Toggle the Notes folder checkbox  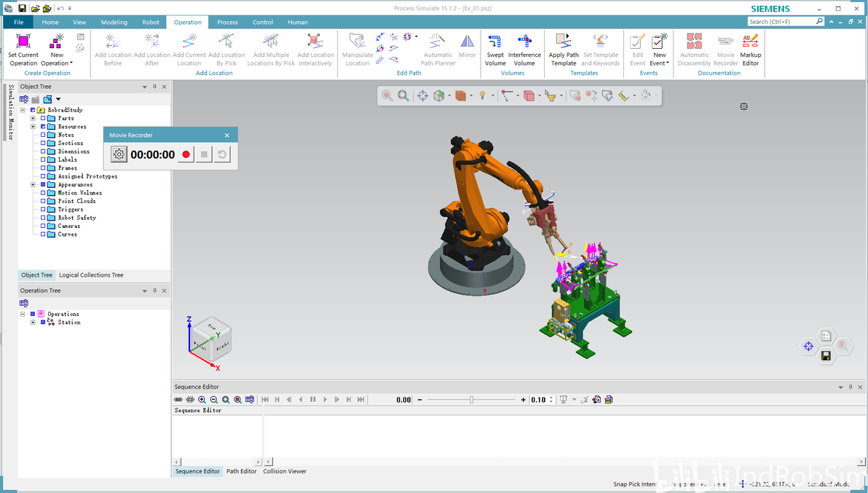pos(43,135)
